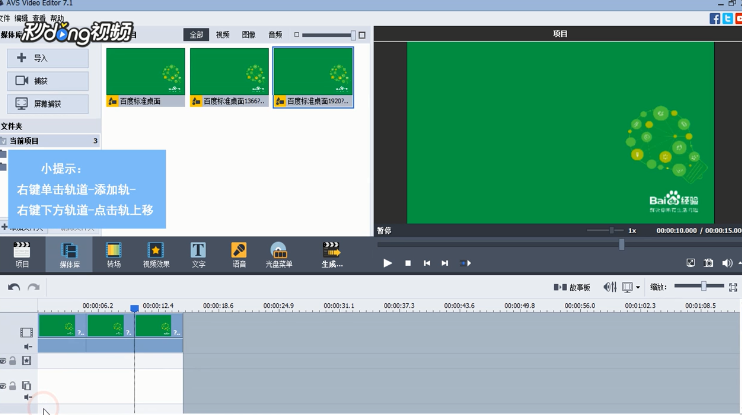This screenshot has height=415, width=742.
Task: Click the 屏幕捕获 screen capture button
Action: (48, 104)
